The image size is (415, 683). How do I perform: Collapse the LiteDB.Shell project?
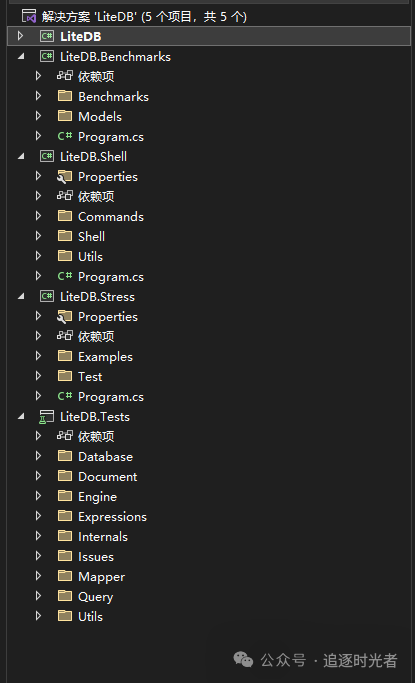[x=21, y=156]
